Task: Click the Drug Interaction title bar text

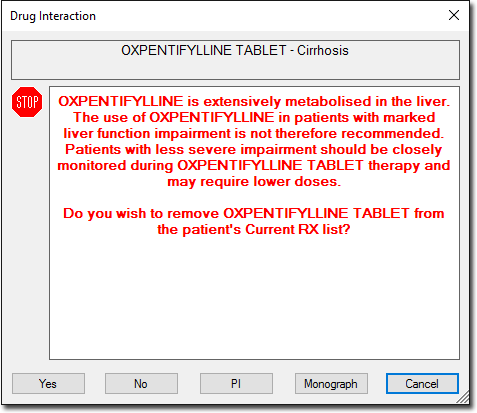Action: coord(53,16)
